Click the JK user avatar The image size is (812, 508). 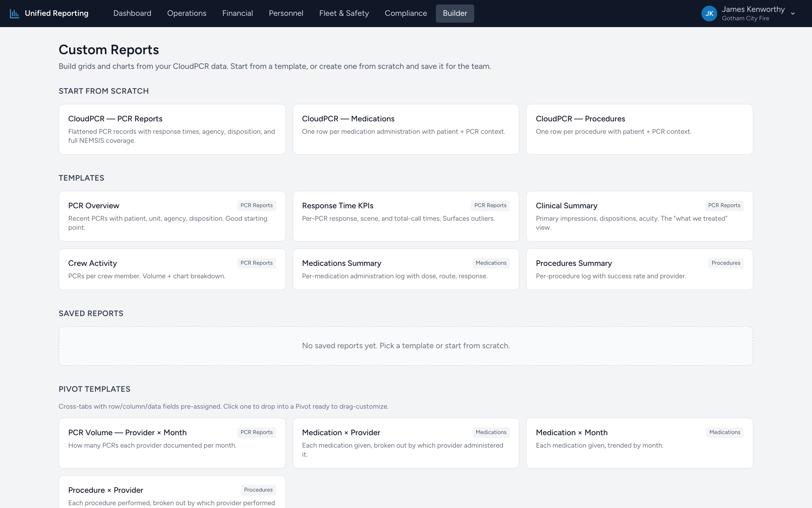pos(709,14)
